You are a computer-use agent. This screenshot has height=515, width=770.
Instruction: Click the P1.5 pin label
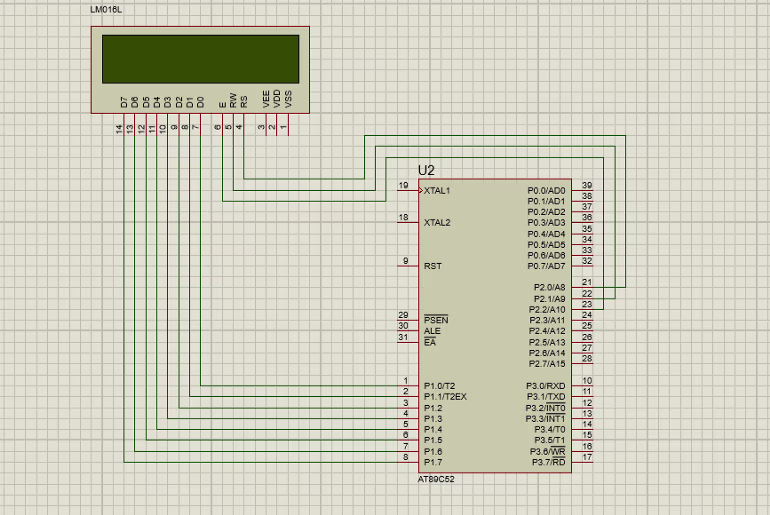[433, 440]
